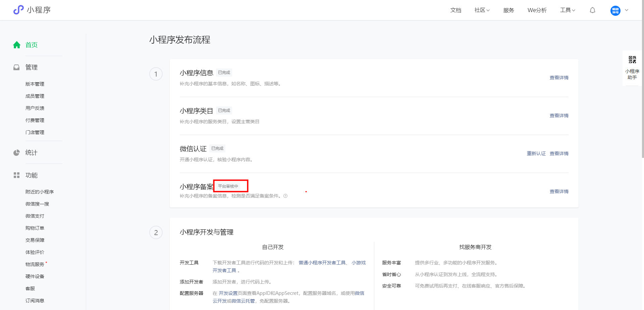Open 付费管理 in the sidebar
Screen dimensions: 644x310
(35, 120)
